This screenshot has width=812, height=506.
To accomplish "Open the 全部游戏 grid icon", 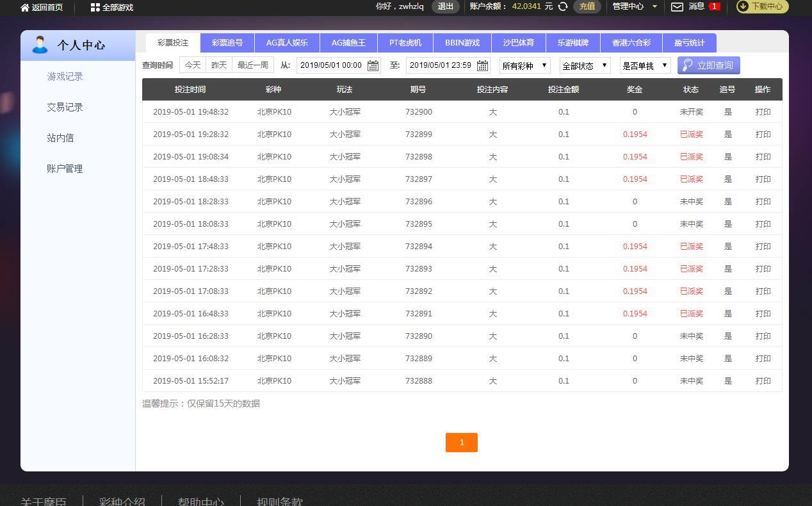I will (x=95, y=7).
